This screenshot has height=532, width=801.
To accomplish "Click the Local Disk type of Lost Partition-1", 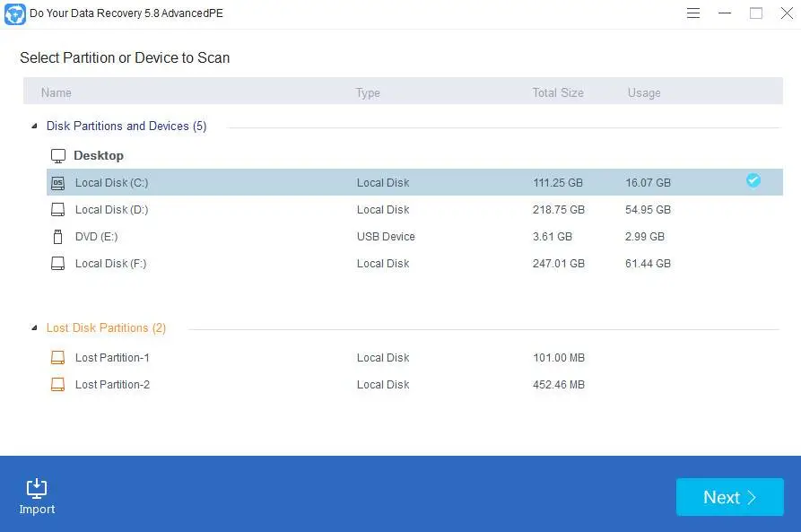I will tap(383, 358).
